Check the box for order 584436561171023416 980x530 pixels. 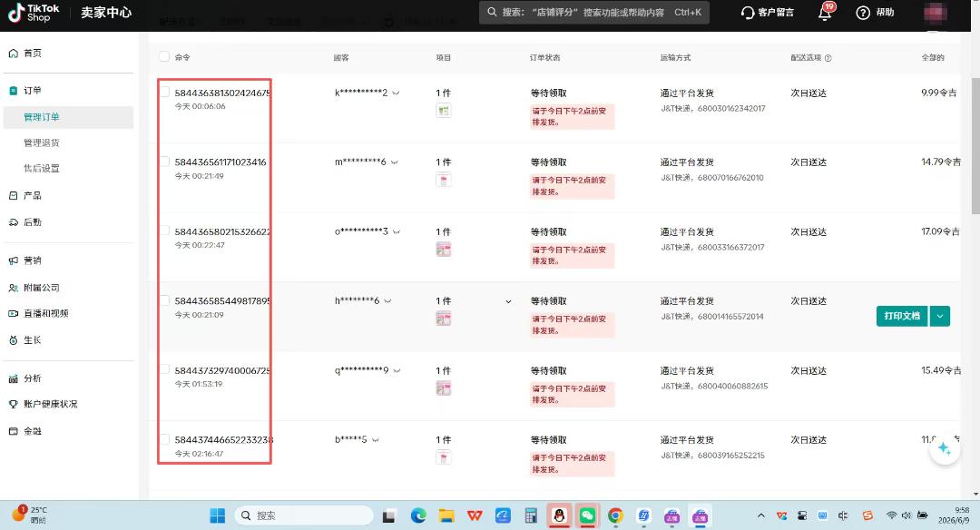click(164, 162)
